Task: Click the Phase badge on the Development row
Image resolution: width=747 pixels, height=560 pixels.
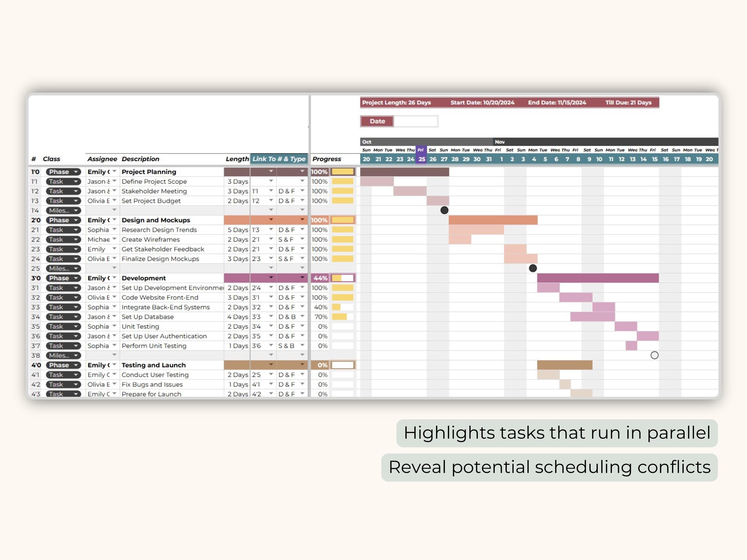Action: tap(62, 278)
